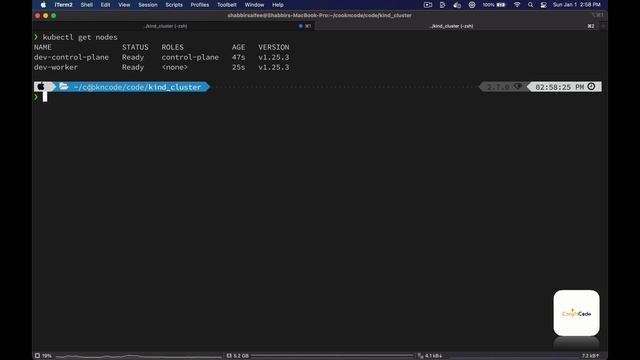Screen dimensions: 640x360
Task: Click the memory 5.2 GB status indicator
Action: tap(238, 356)
